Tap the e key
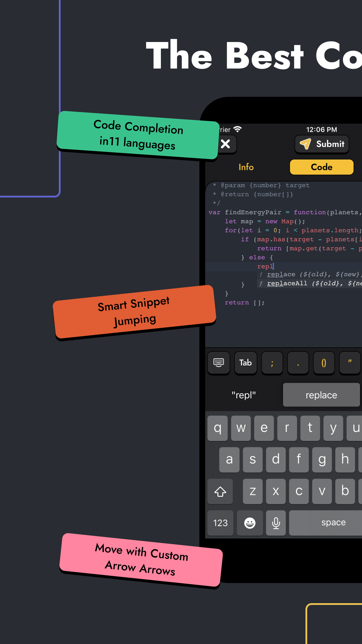The image size is (362, 644). 264,428
